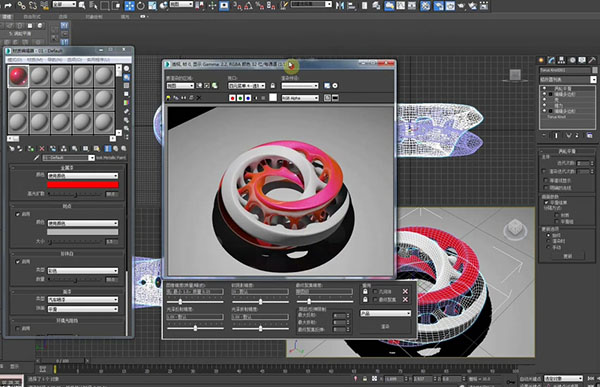Click the gray flakes color swatch
This screenshot has height=387, width=600.
[83, 232]
